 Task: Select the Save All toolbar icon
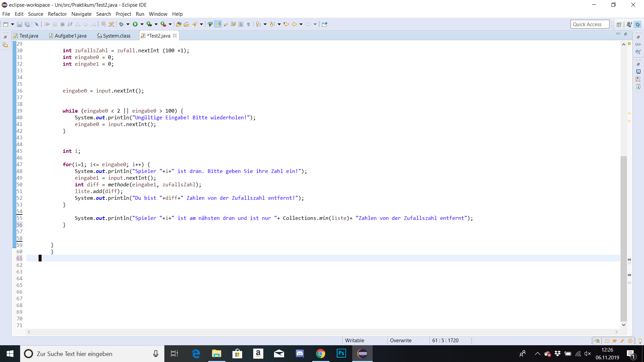click(x=27, y=24)
